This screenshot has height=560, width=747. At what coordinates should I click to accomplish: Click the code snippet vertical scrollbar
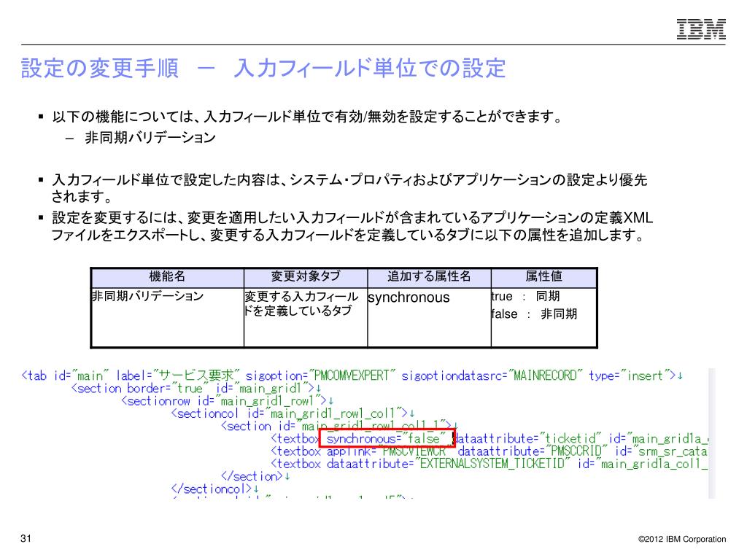712,433
